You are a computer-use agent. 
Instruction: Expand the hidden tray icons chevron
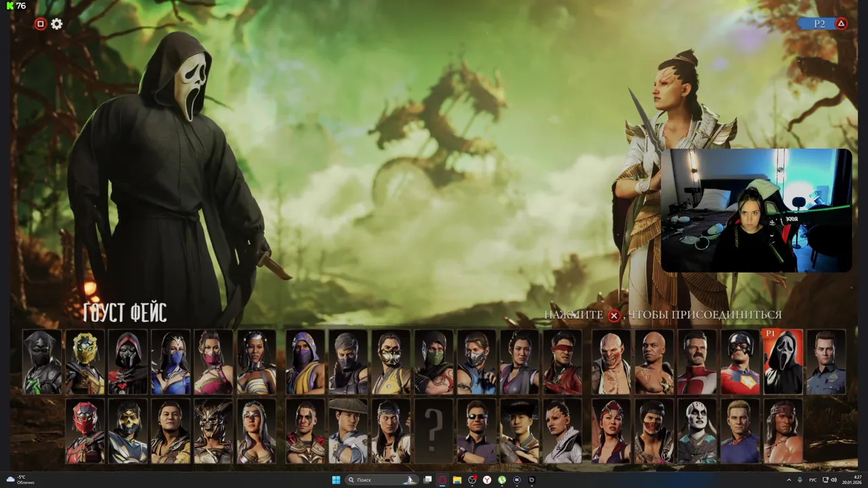click(789, 480)
